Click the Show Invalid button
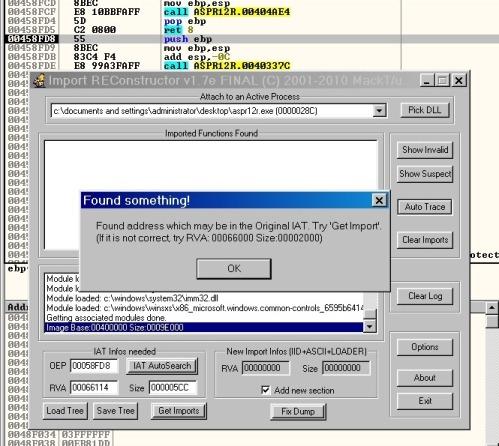The width and height of the screenshot is (499, 446). click(x=425, y=150)
